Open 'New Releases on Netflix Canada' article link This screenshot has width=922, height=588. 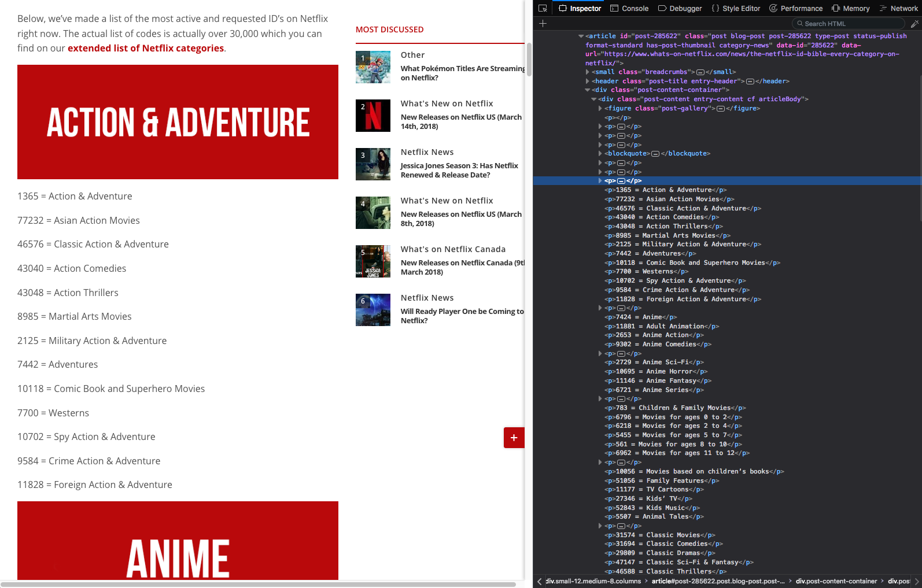(x=463, y=267)
